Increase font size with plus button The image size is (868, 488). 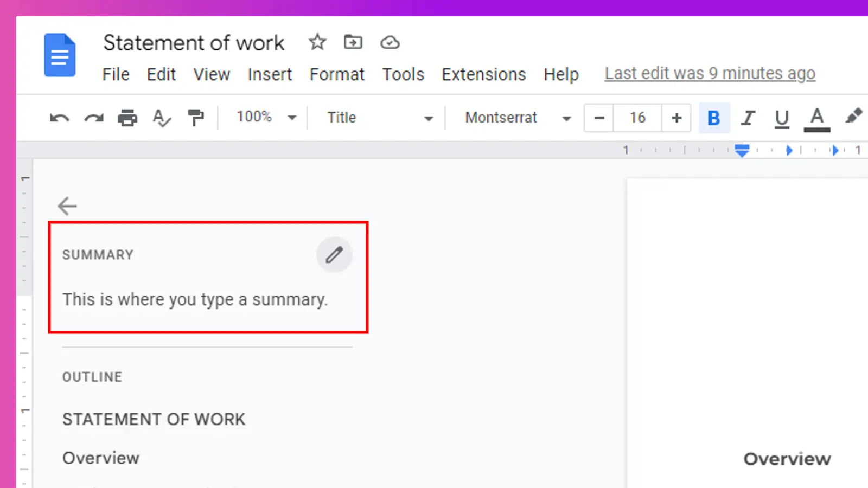[676, 118]
